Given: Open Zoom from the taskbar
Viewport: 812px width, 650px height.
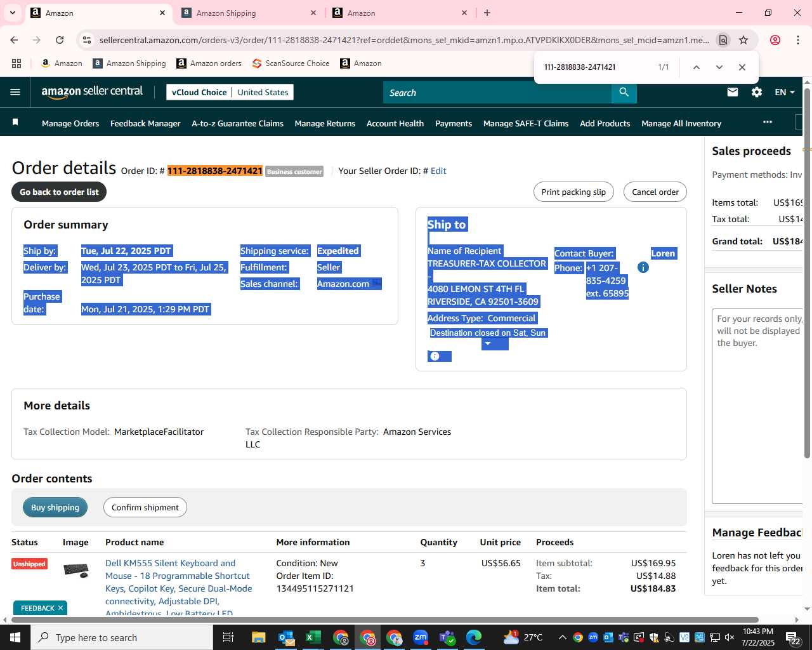Looking at the screenshot, I should 421,637.
